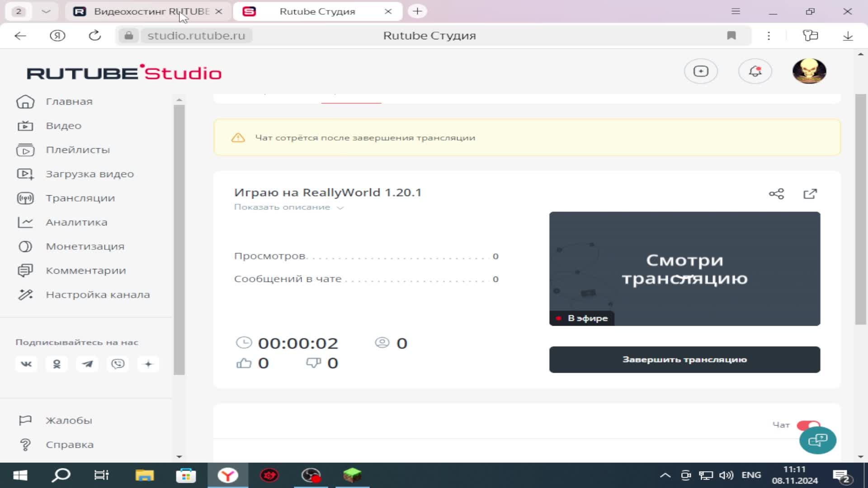Switch to the Rutube Студия tab
The width and height of the screenshot is (868, 488).
tap(316, 11)
